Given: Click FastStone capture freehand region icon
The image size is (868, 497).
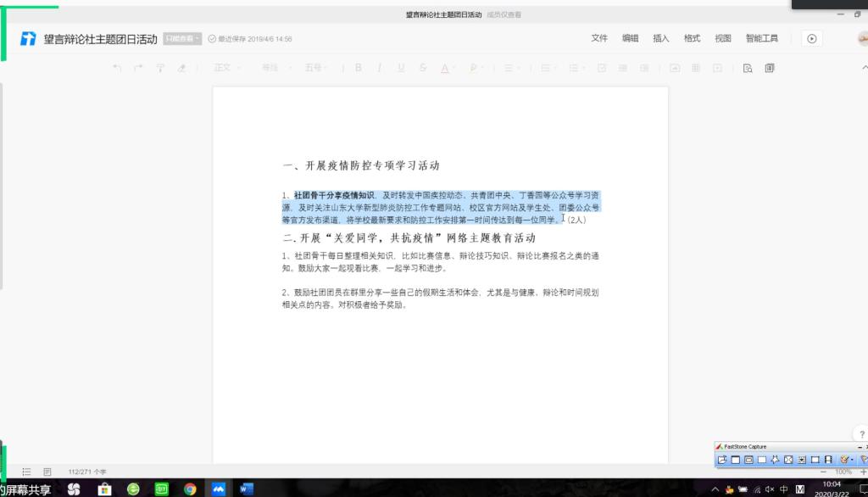Looking at the screenshot, I should tap(775, 460).
